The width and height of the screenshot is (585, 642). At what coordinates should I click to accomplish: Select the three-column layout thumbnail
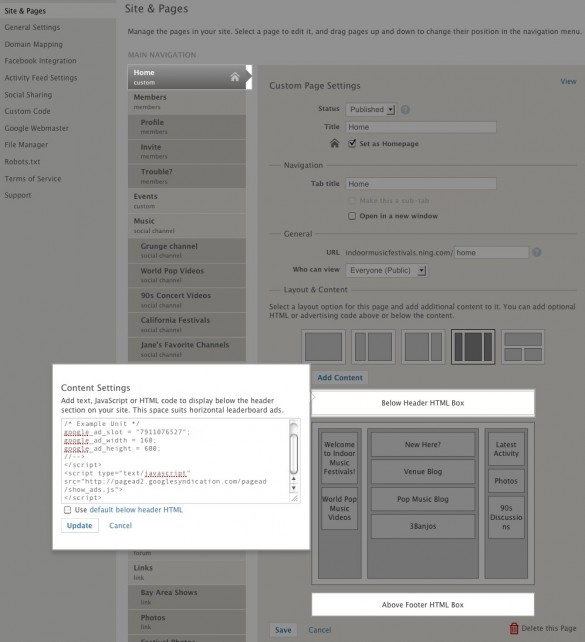tap(473, 347)
